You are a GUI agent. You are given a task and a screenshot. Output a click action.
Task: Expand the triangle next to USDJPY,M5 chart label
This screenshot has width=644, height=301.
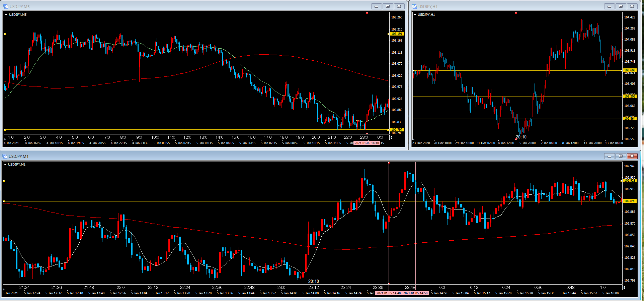pos(6,15)
